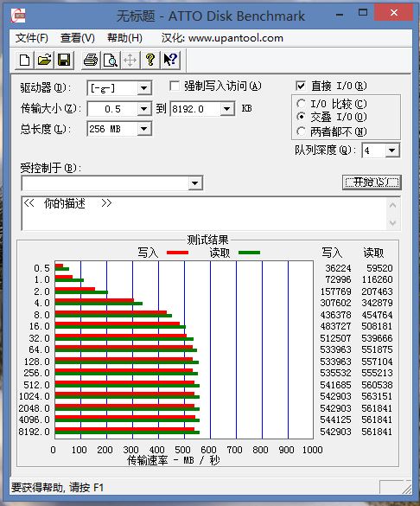Select 两者都不 radio option

point(301,131)
